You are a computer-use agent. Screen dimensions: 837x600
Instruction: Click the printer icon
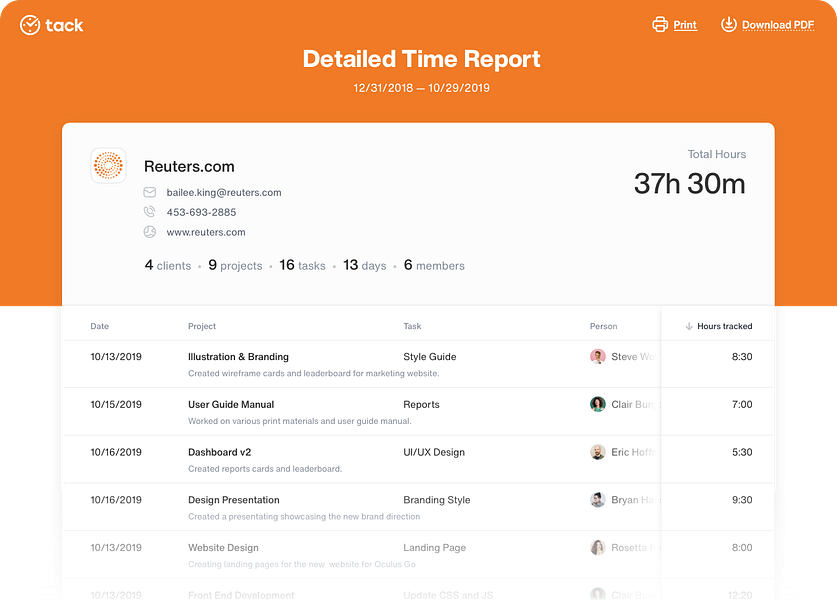tap(660, 25)
